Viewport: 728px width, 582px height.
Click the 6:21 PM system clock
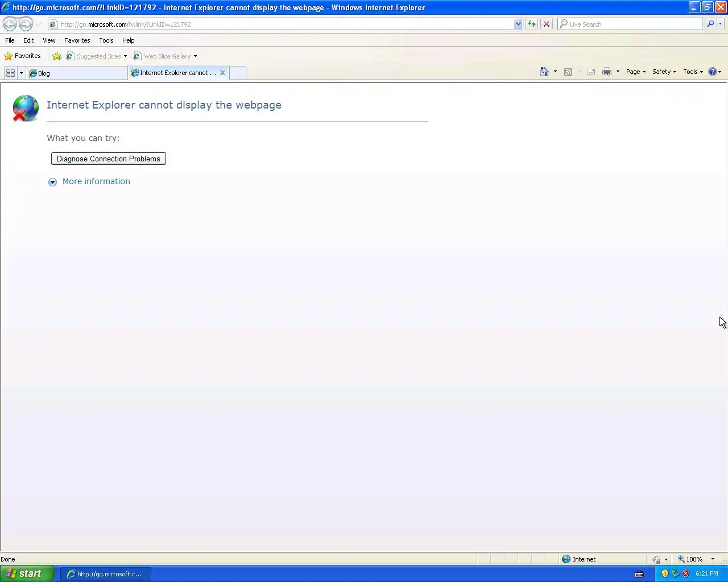[707, 573]
